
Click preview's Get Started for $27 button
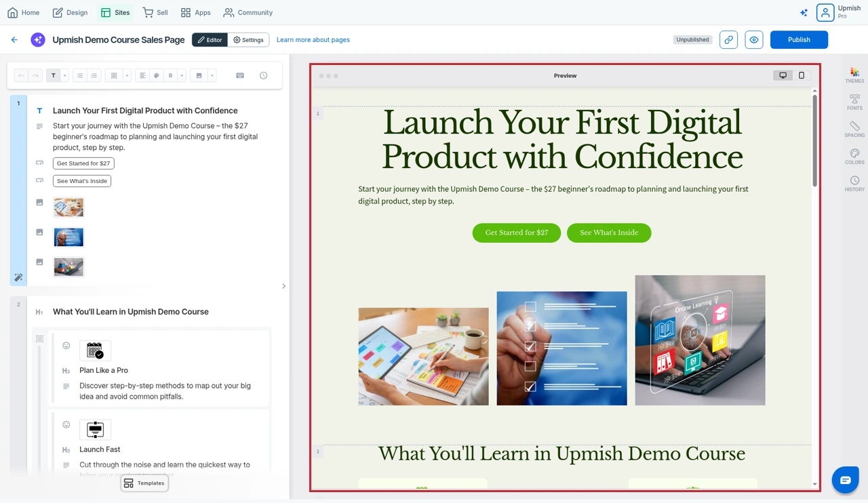click(x=517, y=233)
